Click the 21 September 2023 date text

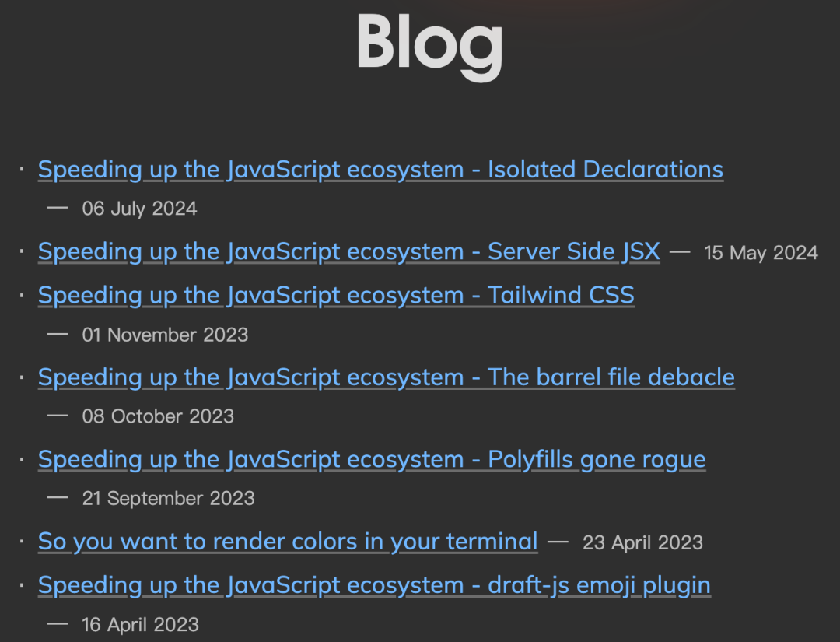coord(168,498)
